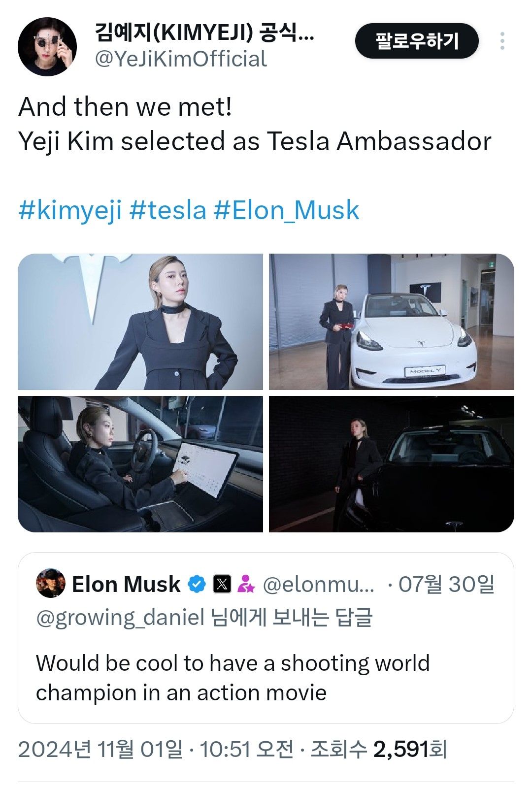Tap the 팔로우하기 follow button
Viewport: 532px width, 787px height.
[416, 41]
